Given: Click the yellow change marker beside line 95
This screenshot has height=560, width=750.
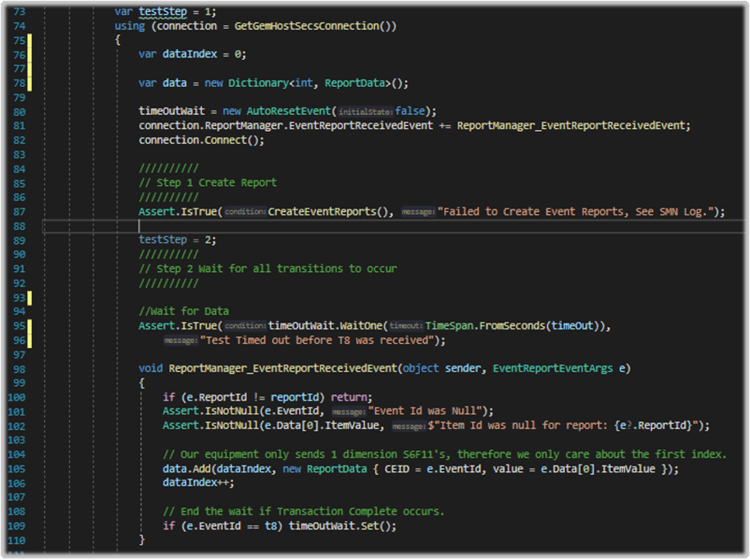Looking at the screenshot, I should [x=28, y=325].
